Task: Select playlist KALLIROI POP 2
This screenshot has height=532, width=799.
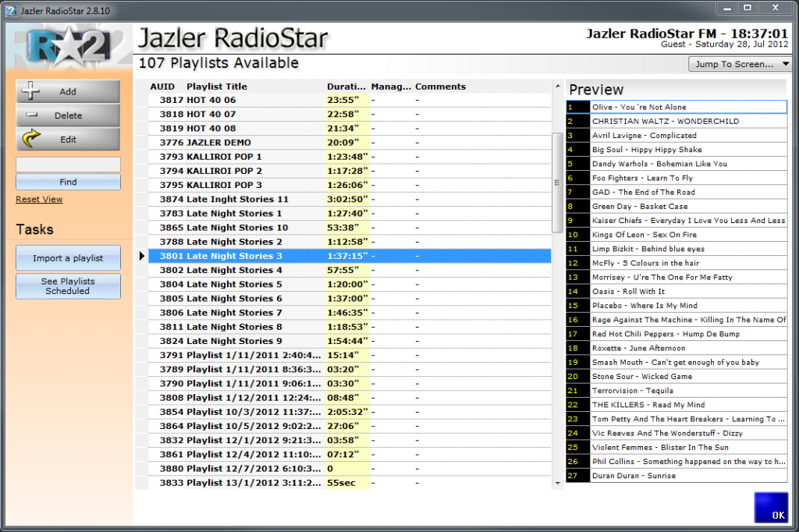Action: (x=350, y=171)
